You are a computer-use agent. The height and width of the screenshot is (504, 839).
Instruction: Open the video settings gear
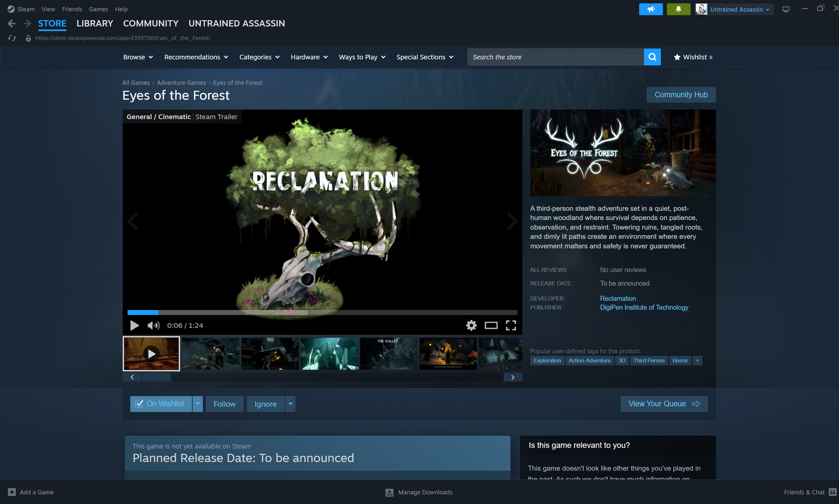click(471, 325)
